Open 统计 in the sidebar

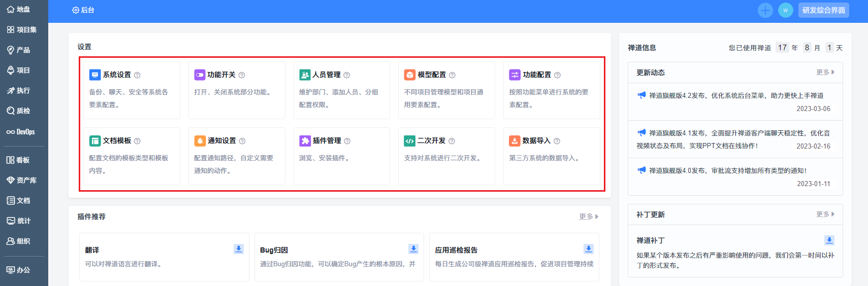click(x=18, y=221)
